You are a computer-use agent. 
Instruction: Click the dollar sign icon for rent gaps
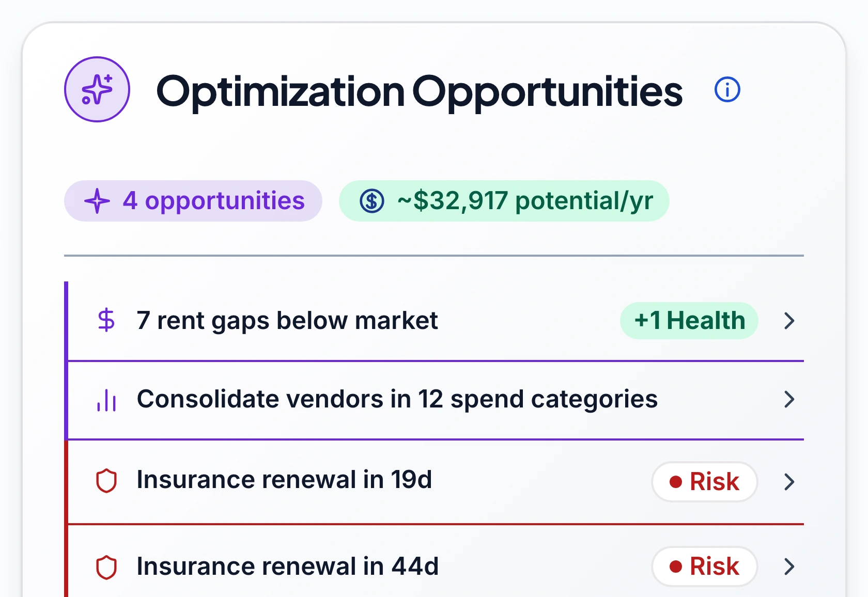pyautogui.click(x=106, y=320)
